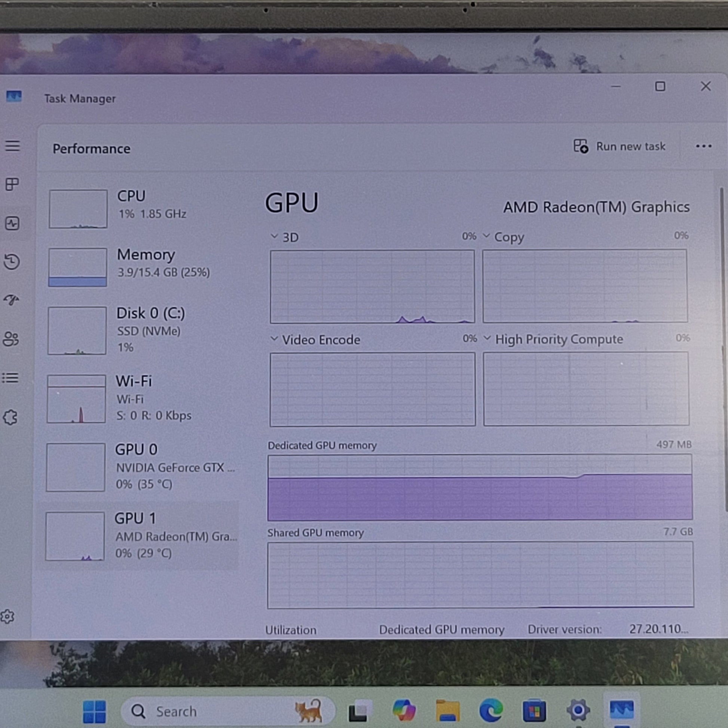Viewport: 728px width, 728px height.
Task: Open the Details list icon in sidebar
Action: [10, 377]
